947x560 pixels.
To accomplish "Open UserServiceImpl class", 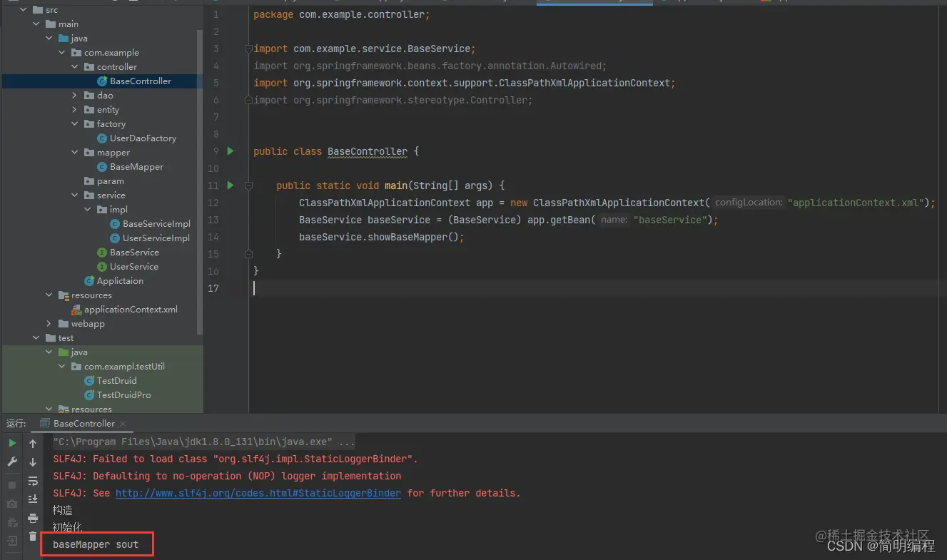I will pos(156,238).
